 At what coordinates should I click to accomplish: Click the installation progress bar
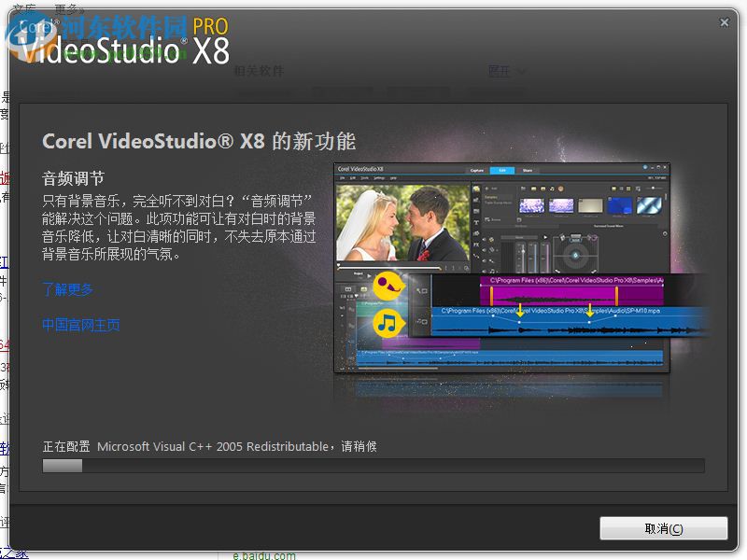(373, 465)
